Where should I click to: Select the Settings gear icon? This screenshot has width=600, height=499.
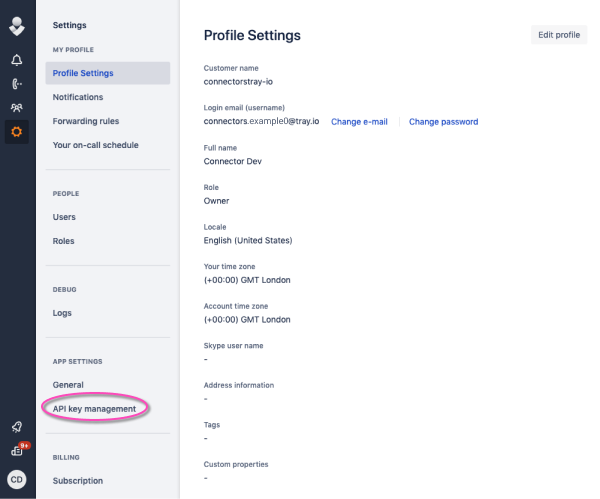tap(17, 132)
